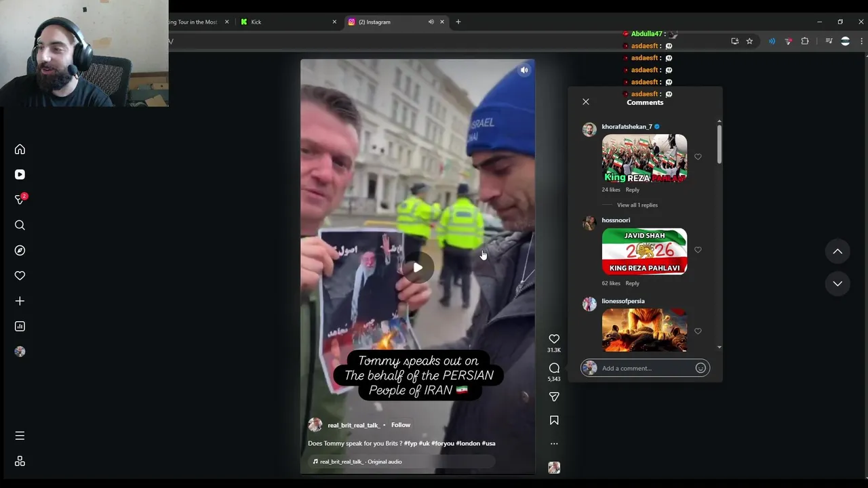Open the media controls toolbar icon
868x488 pixels.
point(829,41)
